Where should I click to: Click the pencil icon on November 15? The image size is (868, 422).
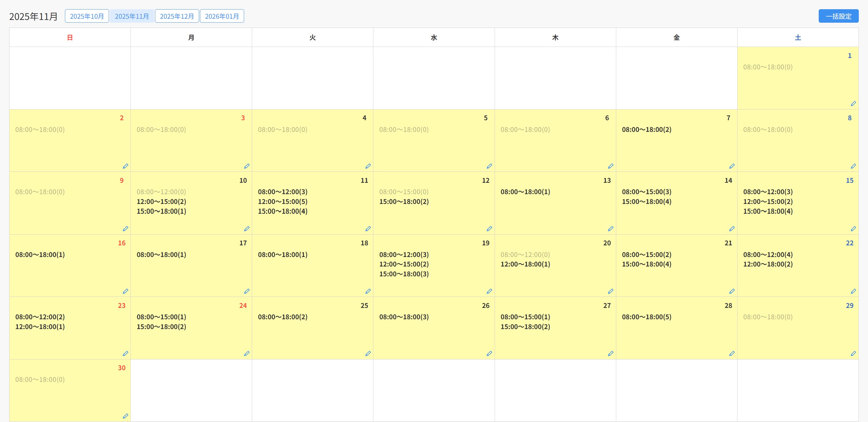(x=853, y=229)
